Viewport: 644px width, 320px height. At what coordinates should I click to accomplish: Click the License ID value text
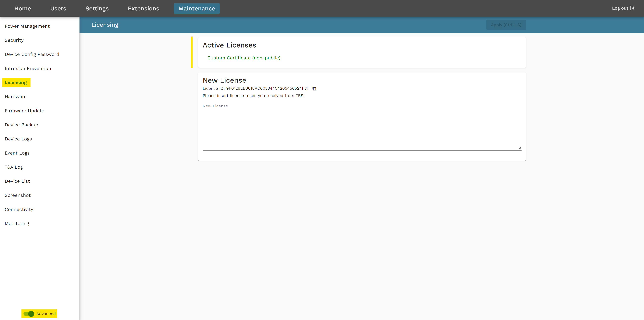267,88
